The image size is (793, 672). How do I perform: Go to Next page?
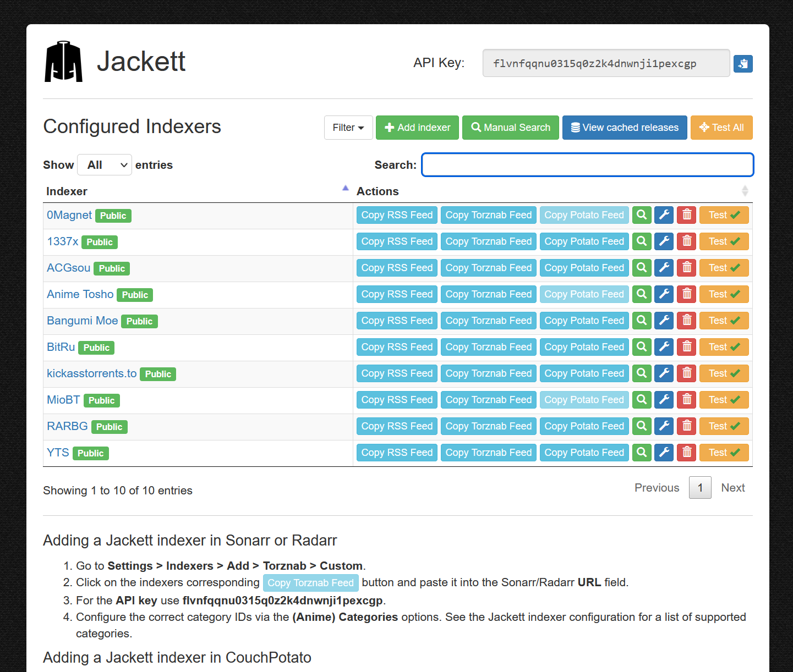point(733,488)
